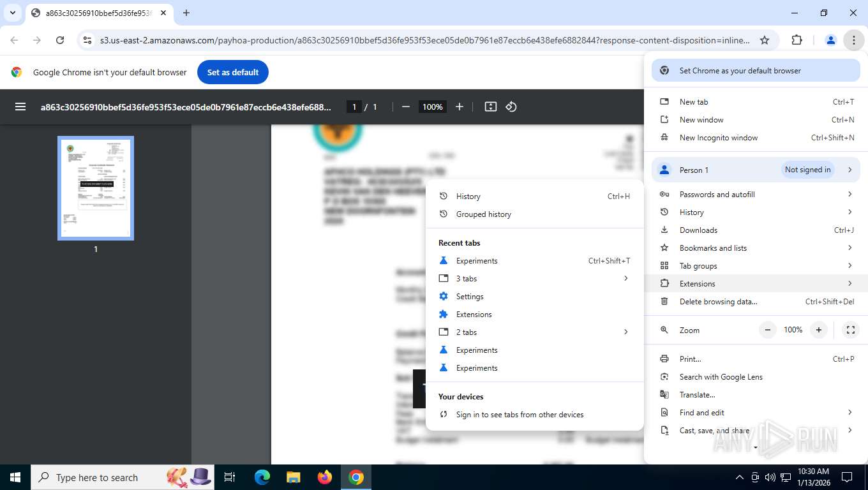Launch Microsoft Edge from taskbar
Viewport: 868px width, 490px height.
click(262, 477)
